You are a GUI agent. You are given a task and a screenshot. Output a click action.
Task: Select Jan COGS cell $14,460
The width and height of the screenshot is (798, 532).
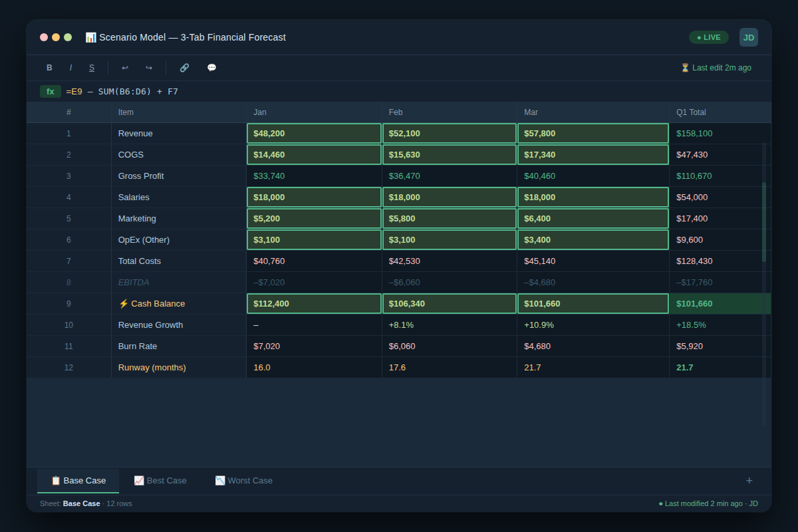pos(314,155)
